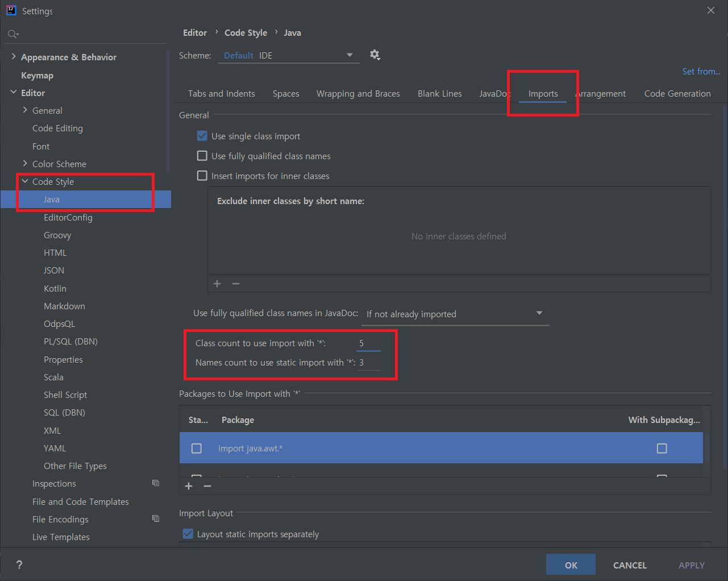Viewport: 728px width, 581px height.
Task: Toggle Use single class import checkbox
Action: 202,136
